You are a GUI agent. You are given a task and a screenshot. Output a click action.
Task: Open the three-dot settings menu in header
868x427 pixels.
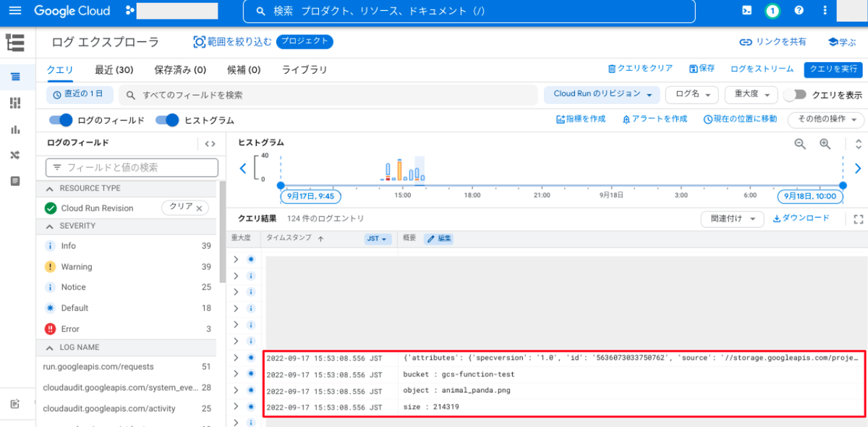click(825, 11)
